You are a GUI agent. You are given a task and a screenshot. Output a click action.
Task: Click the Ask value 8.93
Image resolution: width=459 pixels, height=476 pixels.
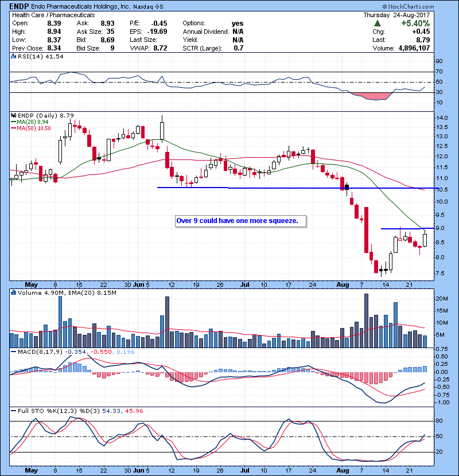107,24
